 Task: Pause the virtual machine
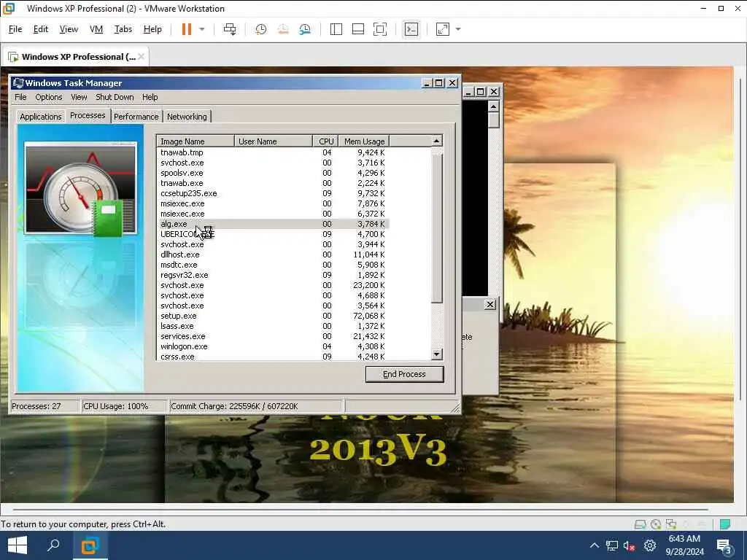tap(186, 29)
